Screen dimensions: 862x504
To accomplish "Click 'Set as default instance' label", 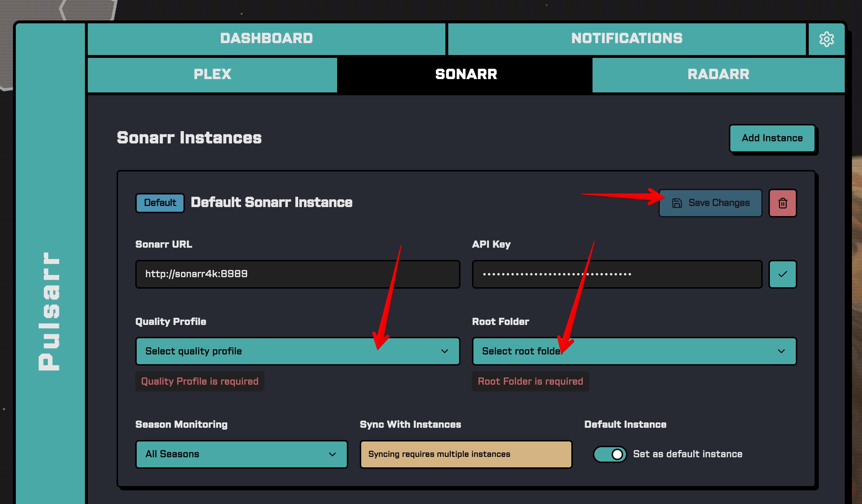I will pos(688,454).
